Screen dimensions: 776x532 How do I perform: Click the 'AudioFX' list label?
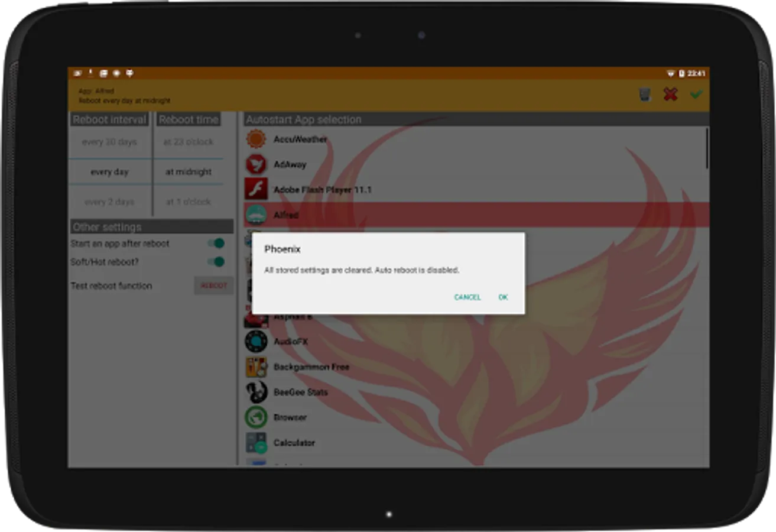pos(290,342)
